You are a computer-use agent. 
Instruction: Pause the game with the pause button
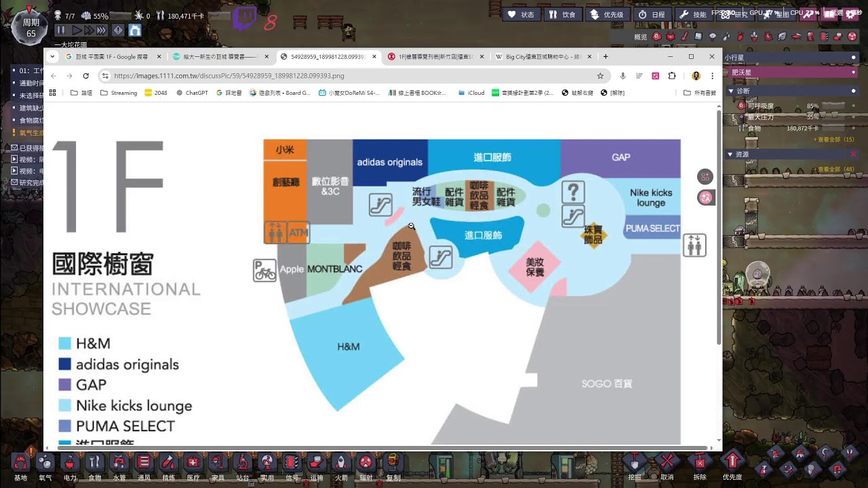coord(60,30)
